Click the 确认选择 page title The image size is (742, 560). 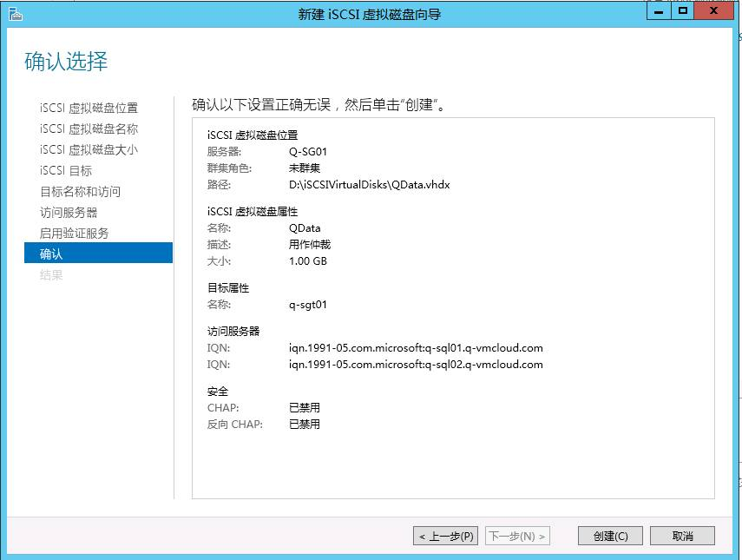point(66,62)
